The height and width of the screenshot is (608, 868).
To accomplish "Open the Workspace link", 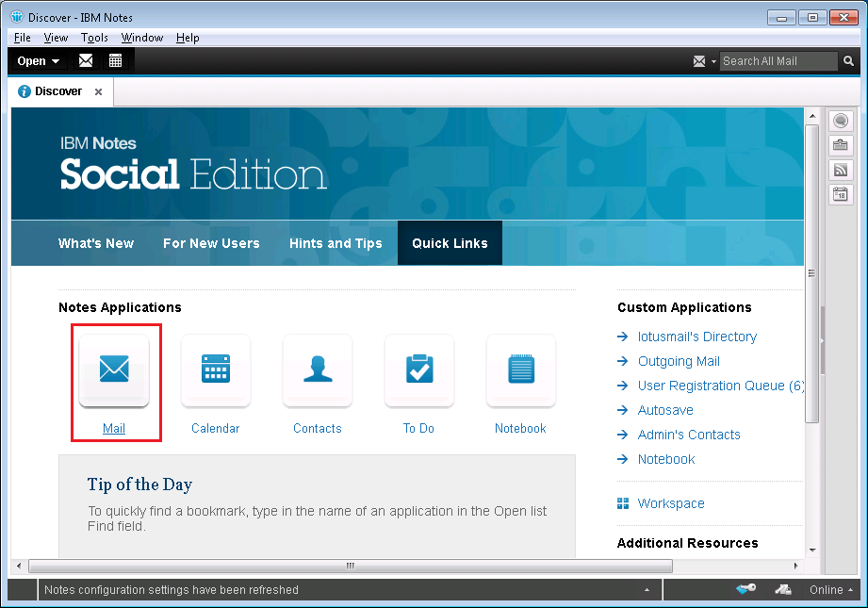I will pos(671,503).
